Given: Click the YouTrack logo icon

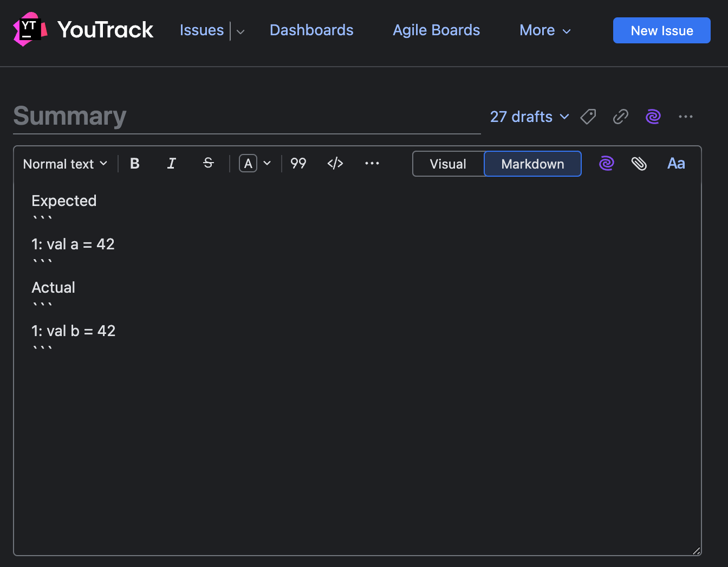Looking at the screenshot, I should pyautogui.click(x=30, y=29).
